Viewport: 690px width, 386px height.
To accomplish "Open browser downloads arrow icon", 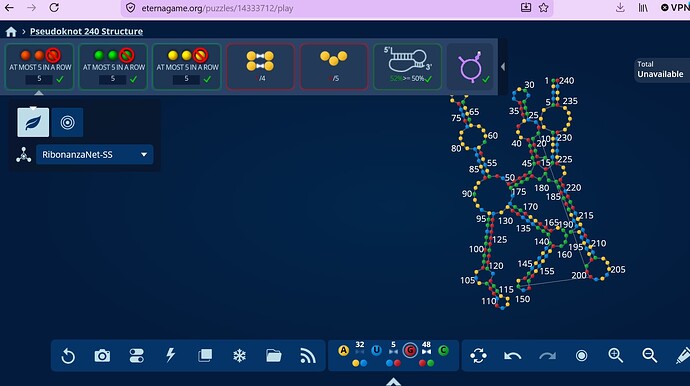I will (620, 7).
